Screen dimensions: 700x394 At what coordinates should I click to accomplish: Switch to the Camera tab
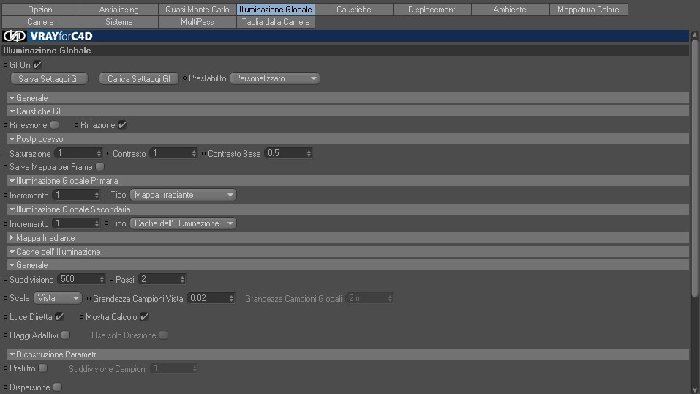pyautogui.click(x=41, y=22)
